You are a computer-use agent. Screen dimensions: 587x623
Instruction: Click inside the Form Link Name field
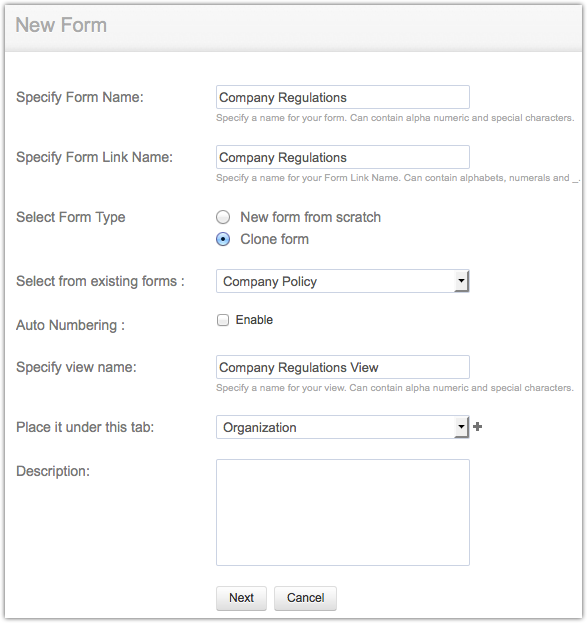(x=343, y=157)
